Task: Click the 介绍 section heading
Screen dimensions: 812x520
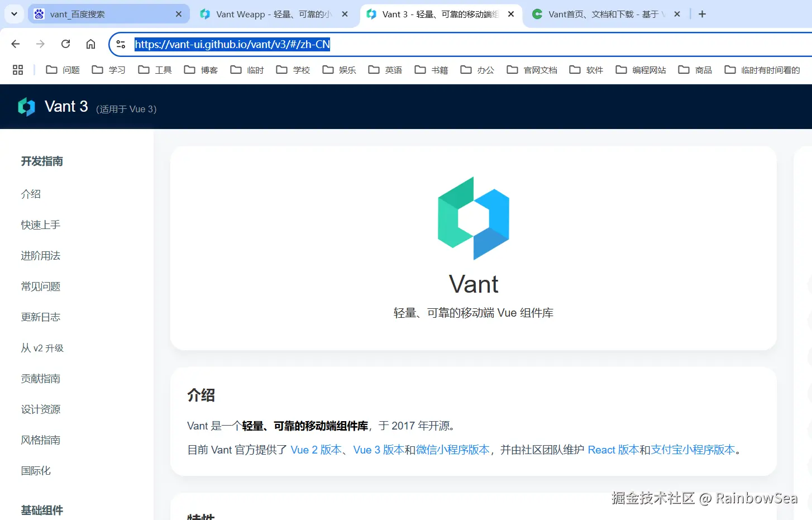Action: pos(201,395)
